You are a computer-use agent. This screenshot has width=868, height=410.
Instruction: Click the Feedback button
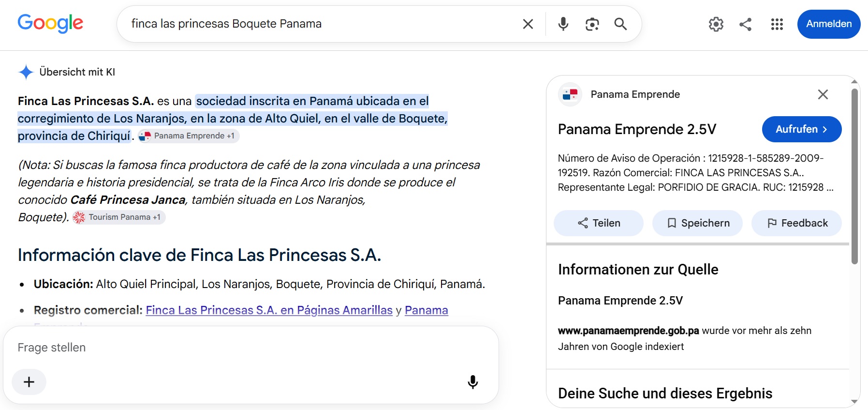796,223
